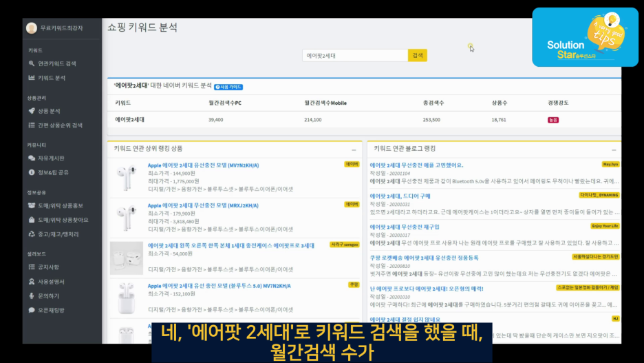Open 에어팟 2세대 유선 충전 모델 (블루투스 5.0) link

[219, 286]
